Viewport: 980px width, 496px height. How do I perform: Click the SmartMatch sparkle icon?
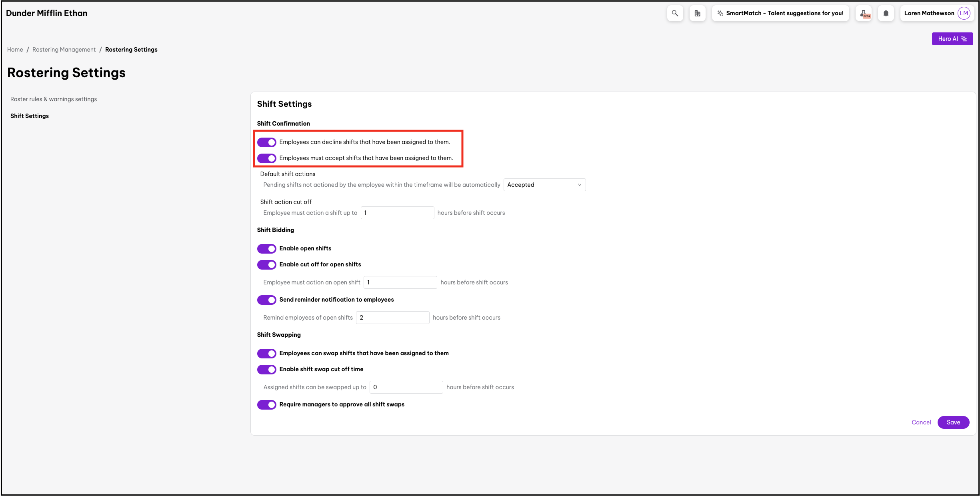(720, 13)
